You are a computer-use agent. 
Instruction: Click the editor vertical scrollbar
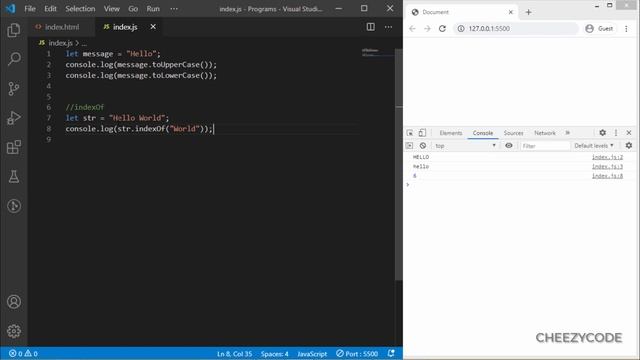[x=399, y=163]
